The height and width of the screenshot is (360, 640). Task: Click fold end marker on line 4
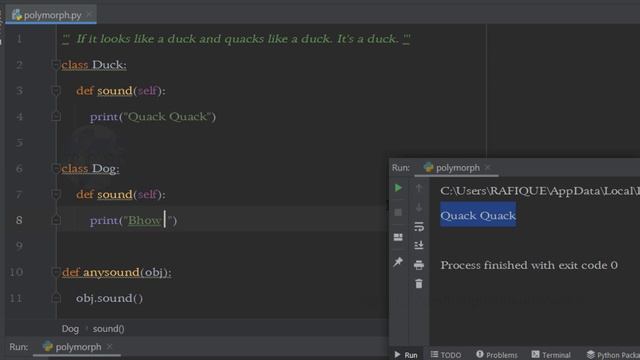(56, 117)
